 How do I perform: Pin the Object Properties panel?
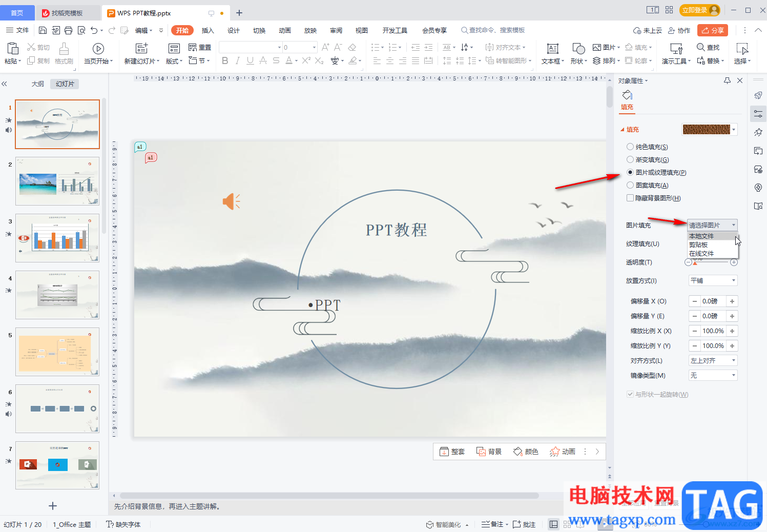[727, 80]
